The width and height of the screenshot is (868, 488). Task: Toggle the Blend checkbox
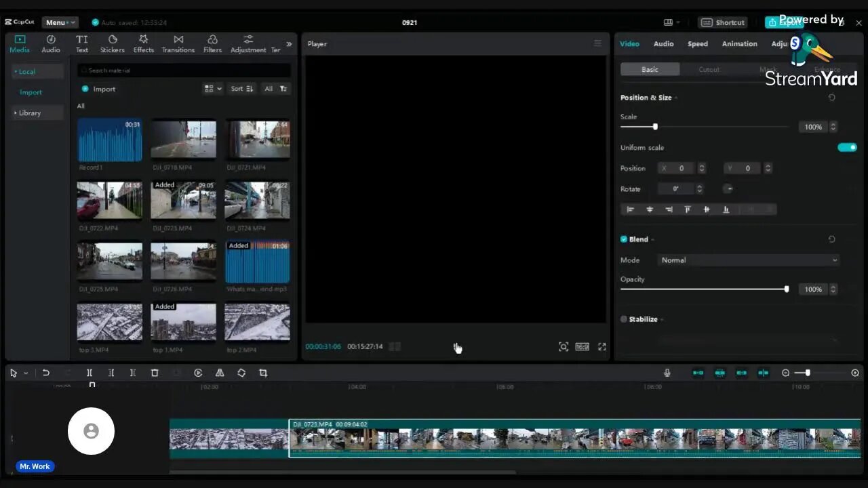pyautogui.click(x=624, y=239)
